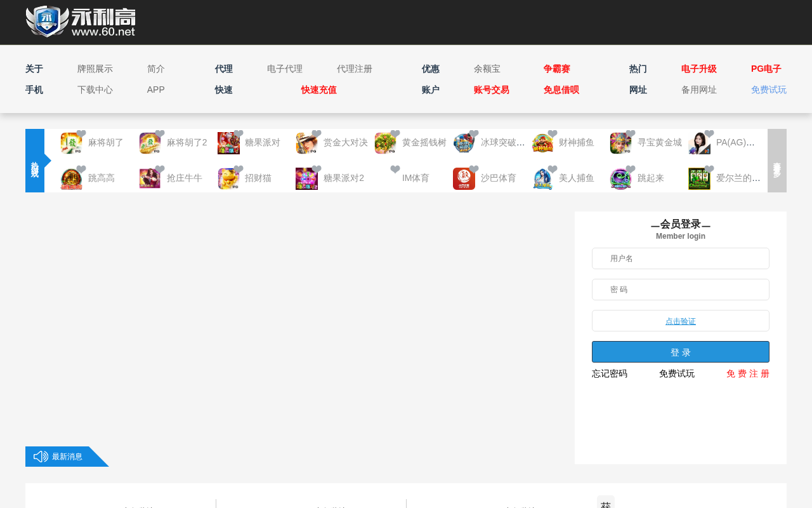Image resolution: width=812 pixels, height=508 pixels.
Task: Open the 账号交易 menu item
Action: tap(492, 90)
